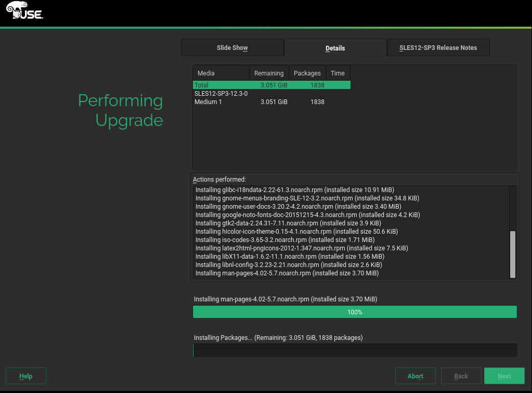Click the Time column header

[338, 73]
